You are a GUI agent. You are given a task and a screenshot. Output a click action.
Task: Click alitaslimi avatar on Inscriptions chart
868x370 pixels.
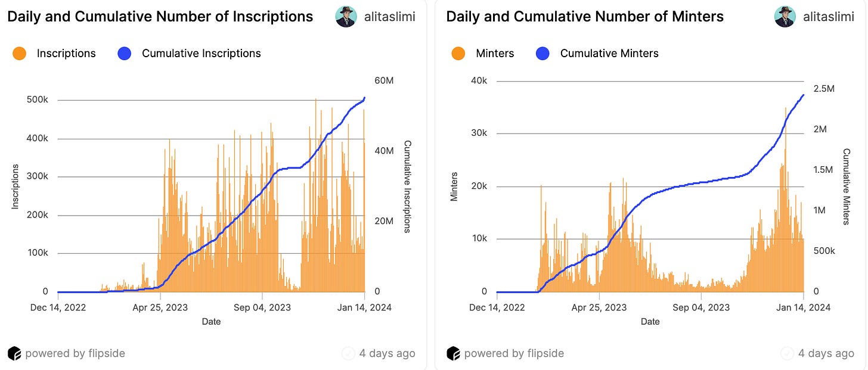click(346, 17)
